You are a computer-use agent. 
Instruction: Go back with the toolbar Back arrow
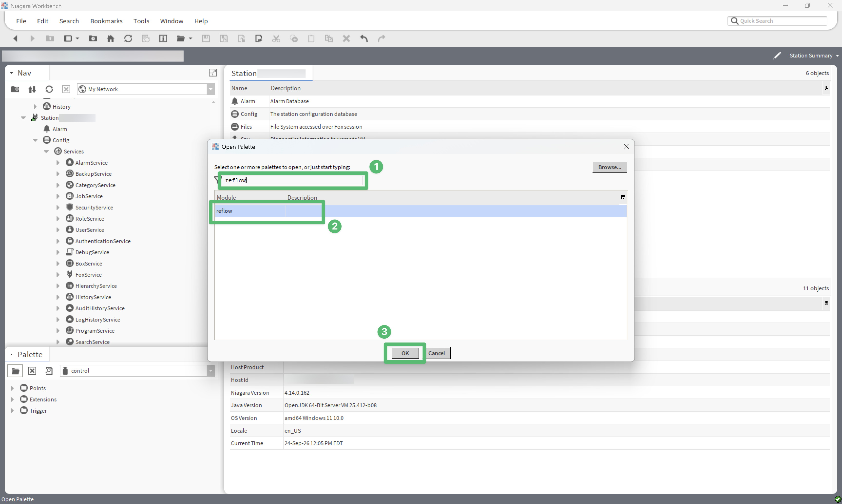click(x=15, y=38)
